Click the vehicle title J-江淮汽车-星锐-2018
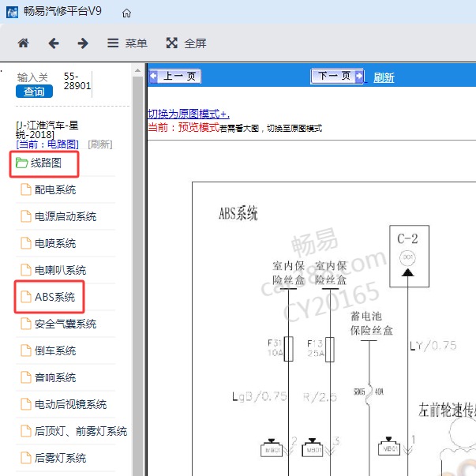Image resolution: width=476 pixels, height=476 pixels. pyautogui.click(x=47, y=129)
